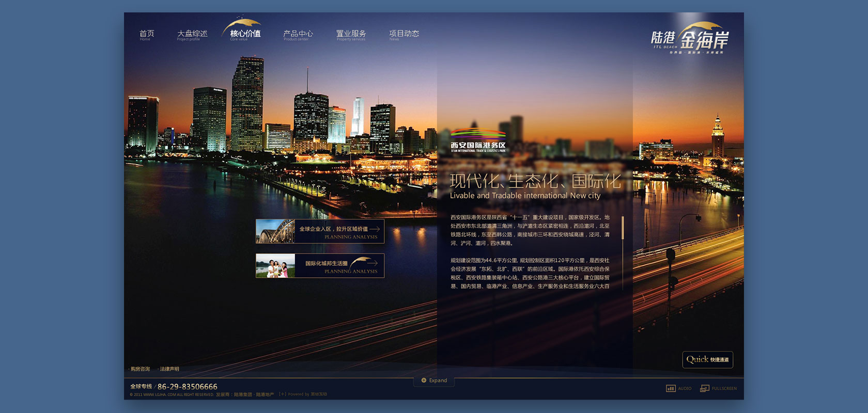This screenshot has width=868, height=413.
Task: Click the audio equalizer icon
Action: click(671, 388)
